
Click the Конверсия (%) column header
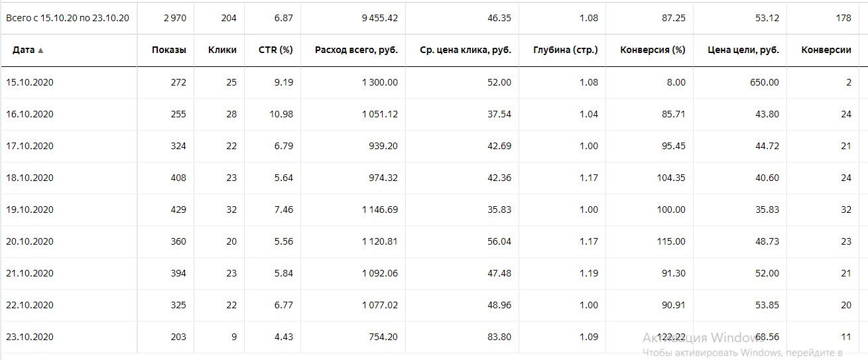652,50
